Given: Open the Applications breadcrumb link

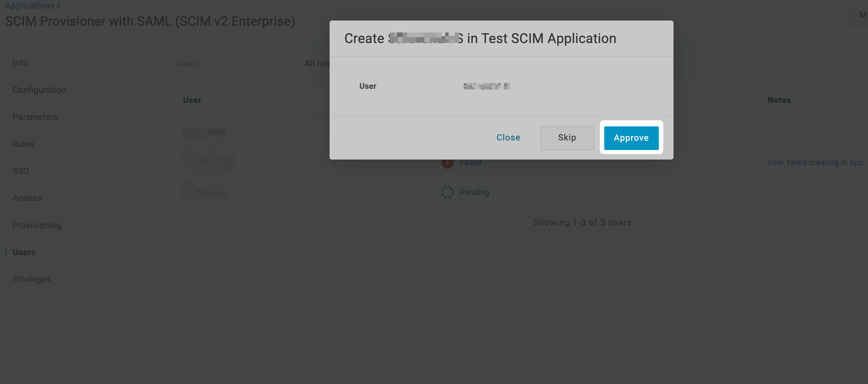Looking at the screenshot, I should [30, 5].
